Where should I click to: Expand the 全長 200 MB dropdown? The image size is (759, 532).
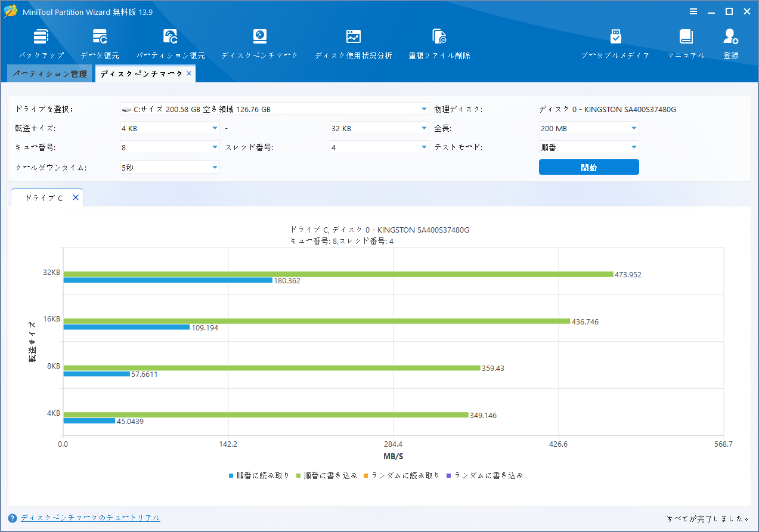click(588, 128)
